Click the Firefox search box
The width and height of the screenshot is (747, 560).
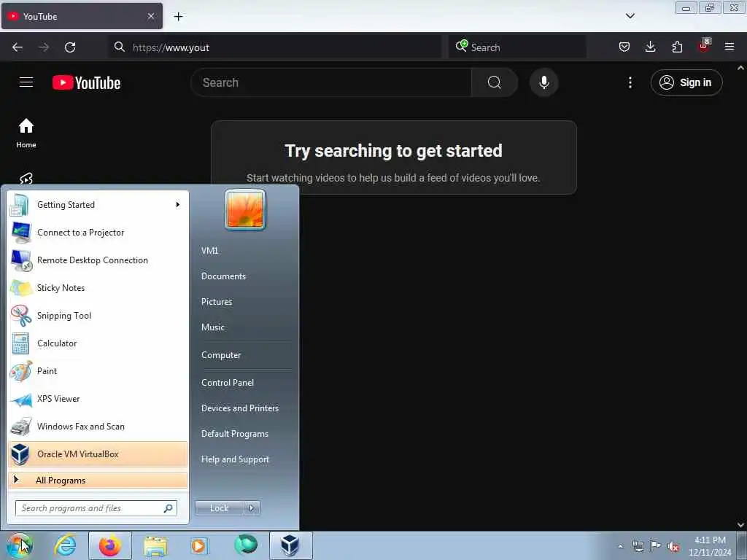(x=517, y=47)
